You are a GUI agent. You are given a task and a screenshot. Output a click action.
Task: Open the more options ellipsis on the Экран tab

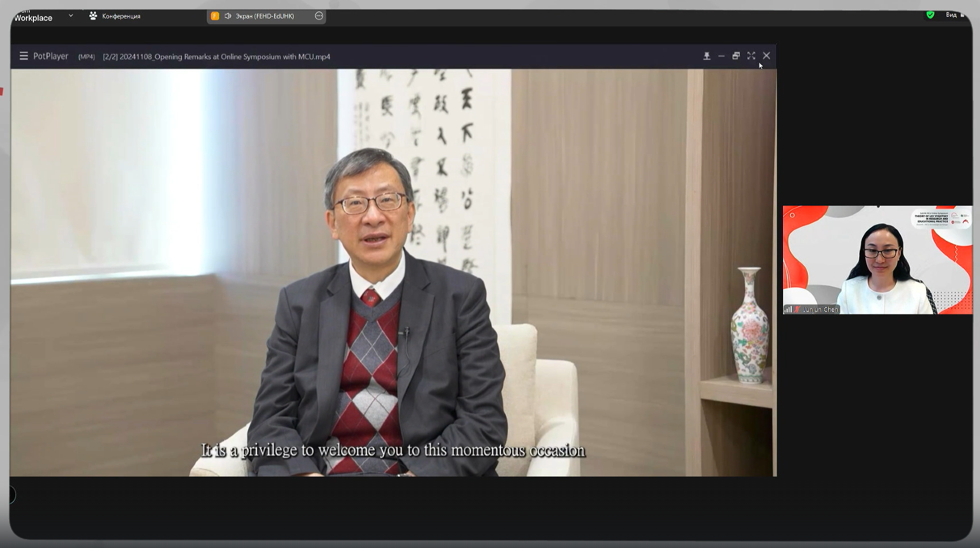[x=319, y=16]
